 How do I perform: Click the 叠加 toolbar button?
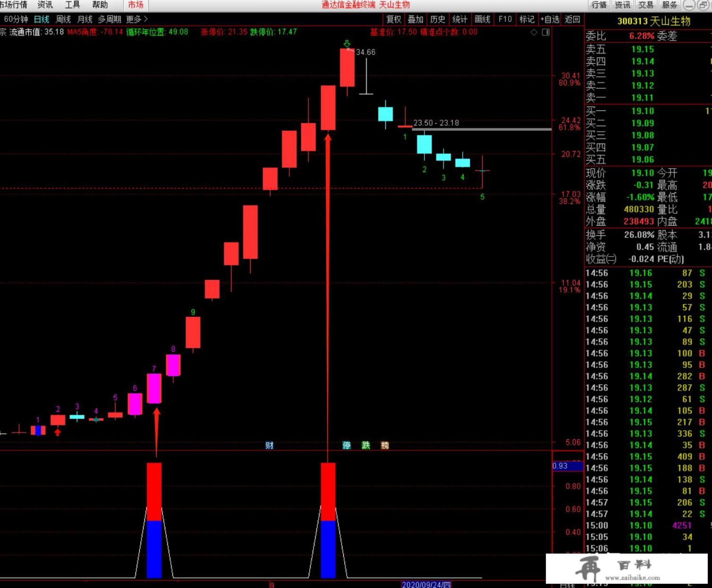coord(415,19)
